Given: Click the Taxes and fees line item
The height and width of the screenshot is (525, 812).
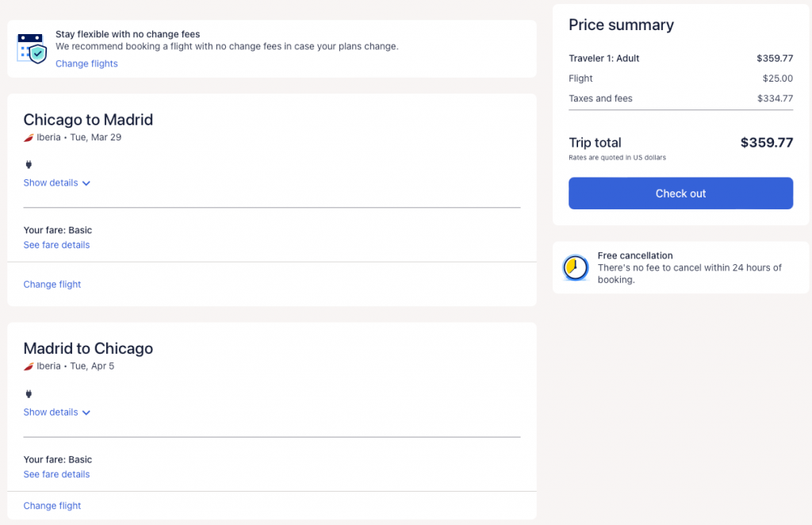Looking at the screenshot, I should [x=600, y=98].
